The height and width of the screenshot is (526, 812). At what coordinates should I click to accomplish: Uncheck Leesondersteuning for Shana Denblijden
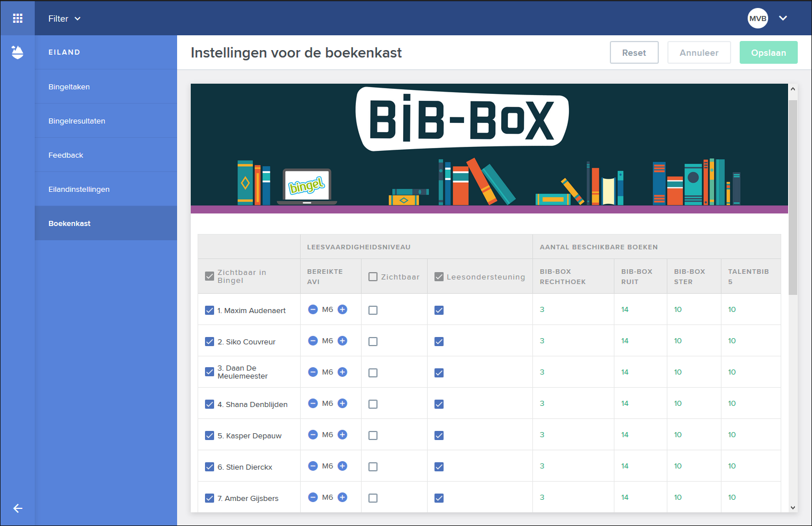[x=439, y=404]
